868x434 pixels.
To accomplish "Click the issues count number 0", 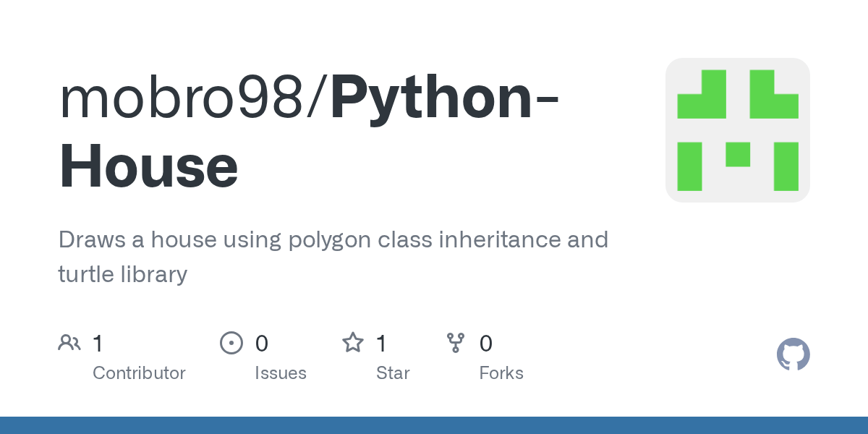I will point(262,344).
